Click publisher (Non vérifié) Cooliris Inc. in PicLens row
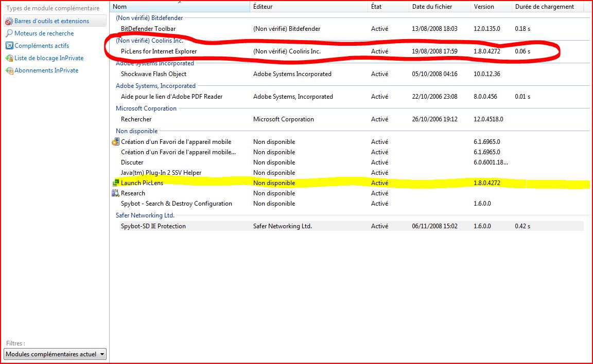This screenshot has width=593, height=364. (287, 51)
